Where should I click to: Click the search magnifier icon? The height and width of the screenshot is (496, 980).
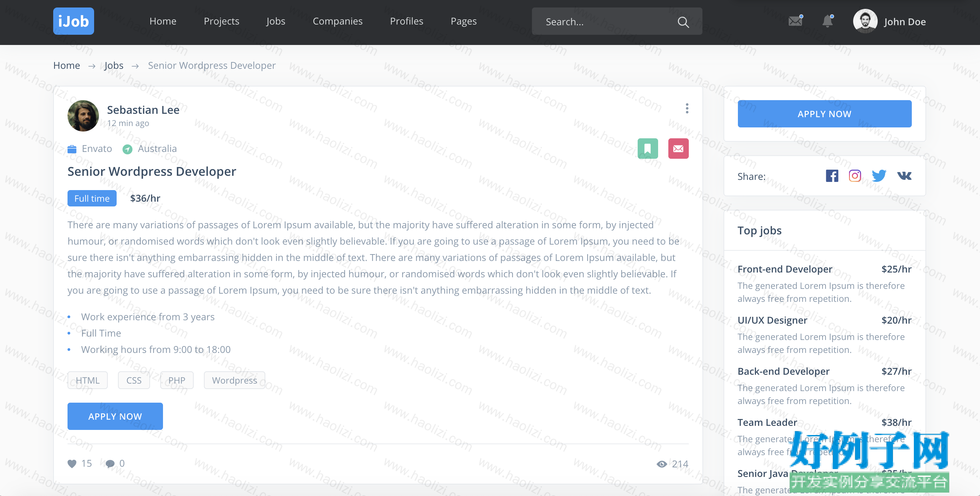click(683, 22)
